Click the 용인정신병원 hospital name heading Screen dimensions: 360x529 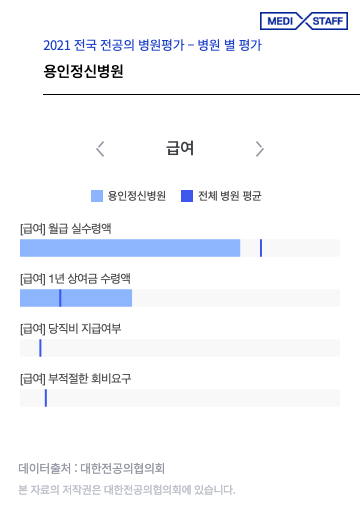[83, 71]
